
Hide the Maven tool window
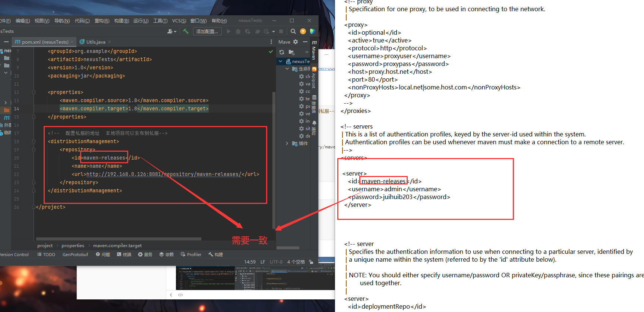click(305, 42)
